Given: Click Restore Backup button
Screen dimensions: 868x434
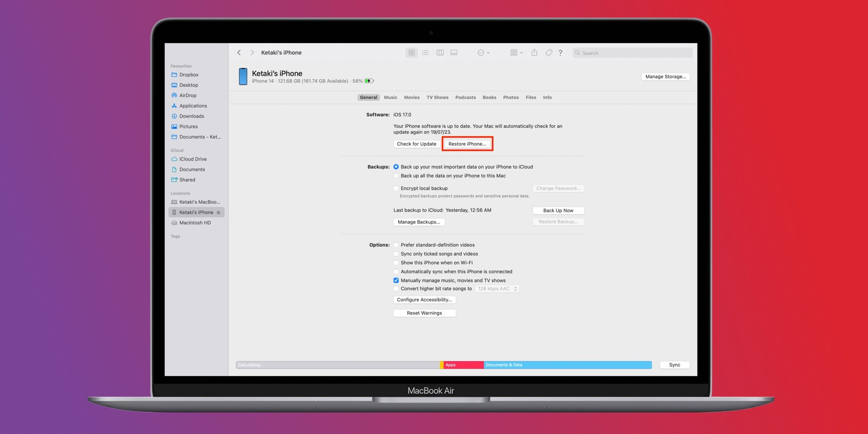Looking at the screenshot, I should pyautogui.click(x=558, y=222).
